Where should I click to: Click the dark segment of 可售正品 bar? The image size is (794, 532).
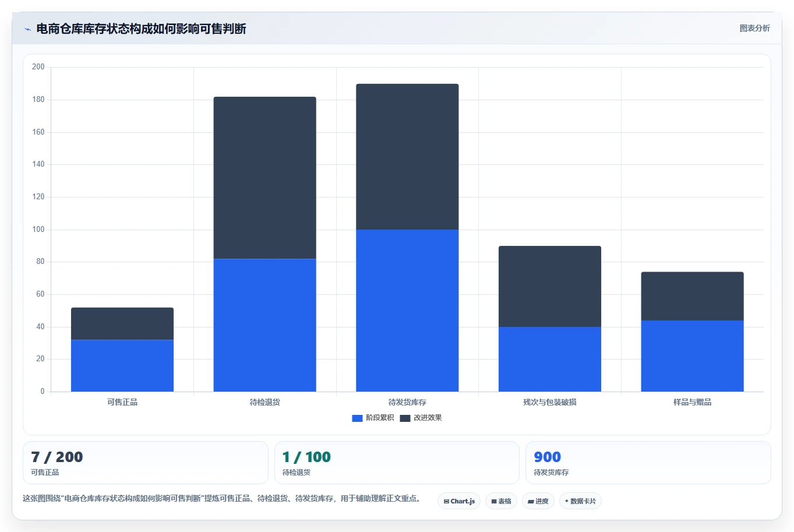pyautogui.click(x=122, y=323)
